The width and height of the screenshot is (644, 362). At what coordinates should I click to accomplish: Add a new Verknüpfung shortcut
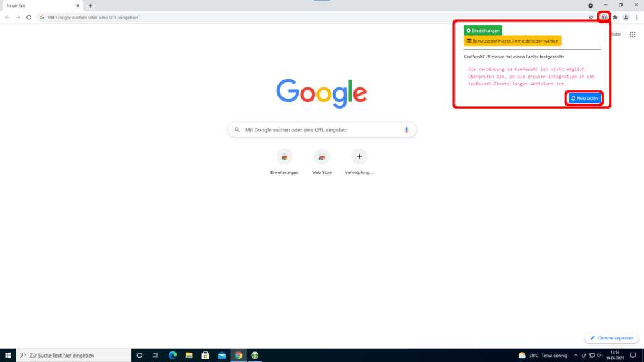pyautogui.click(x=359, y=162)
